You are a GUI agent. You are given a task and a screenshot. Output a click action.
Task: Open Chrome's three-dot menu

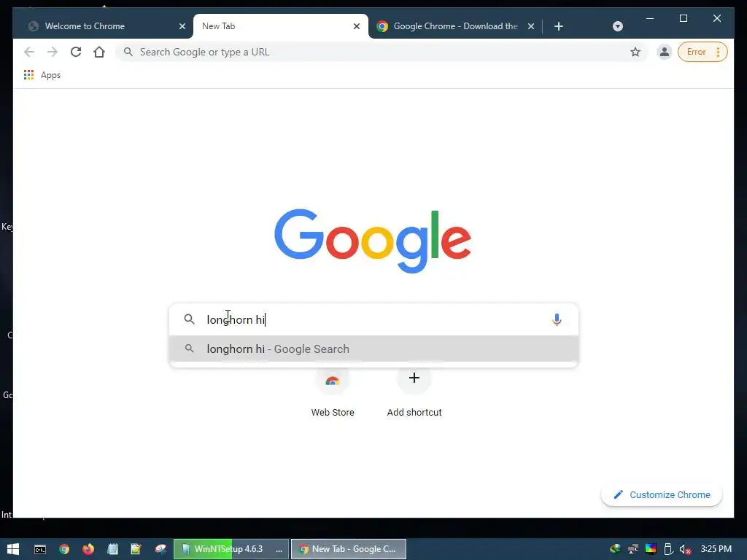pyautogui.click(x=718, y=52)
